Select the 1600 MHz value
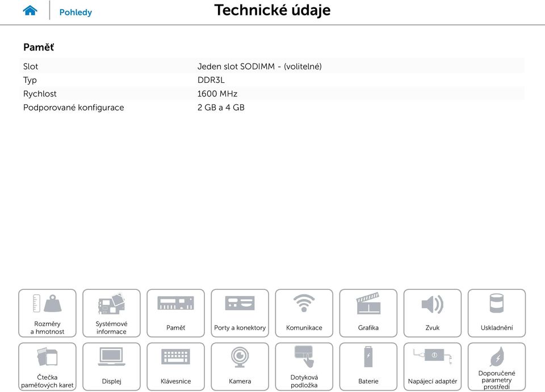Image resolution: width=545 pixels, height=392 pixels. pos(217,94)
